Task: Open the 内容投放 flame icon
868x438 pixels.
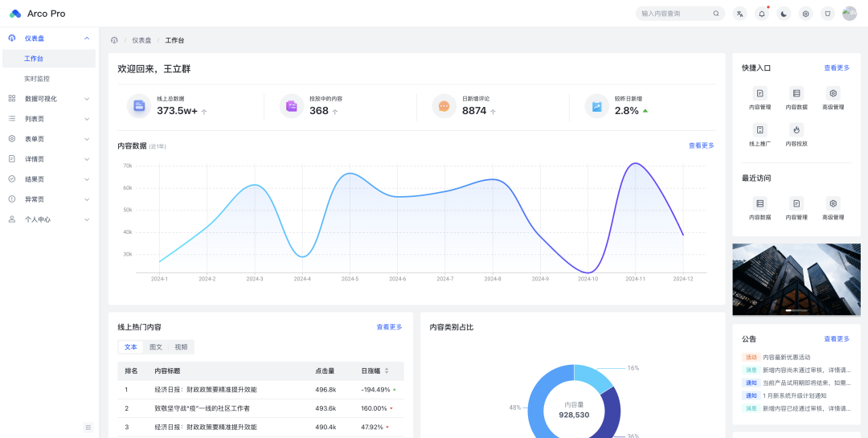Action: 796,129
